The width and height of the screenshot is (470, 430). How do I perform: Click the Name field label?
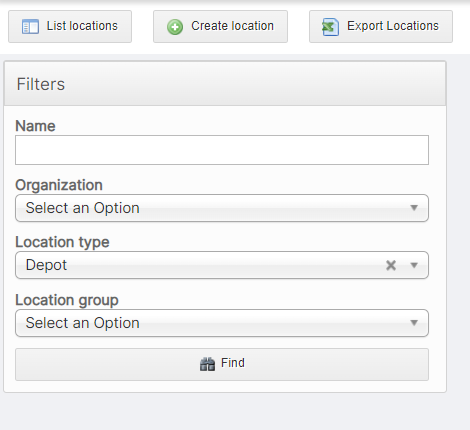35,126
